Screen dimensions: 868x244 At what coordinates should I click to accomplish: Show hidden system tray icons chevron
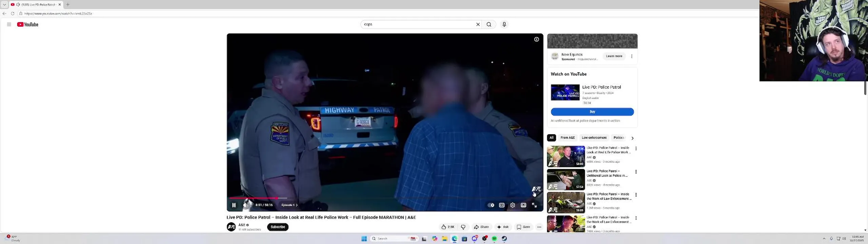click(824, 239)
